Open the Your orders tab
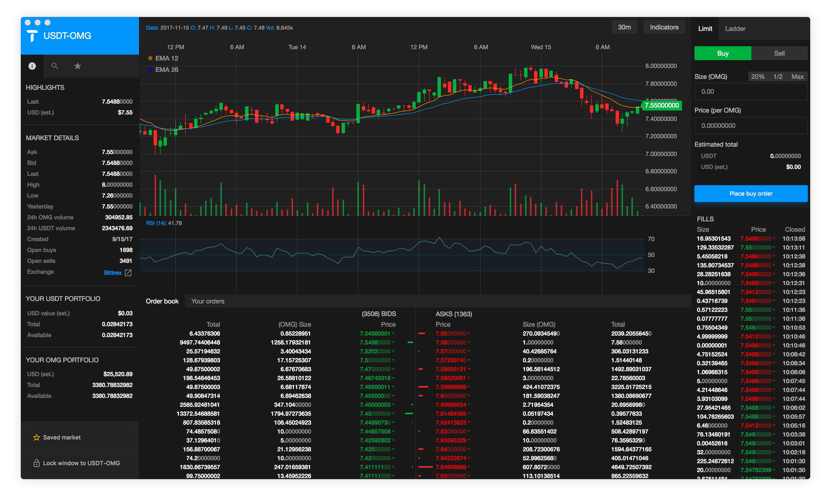831x504 pixels. coord(208,301)
